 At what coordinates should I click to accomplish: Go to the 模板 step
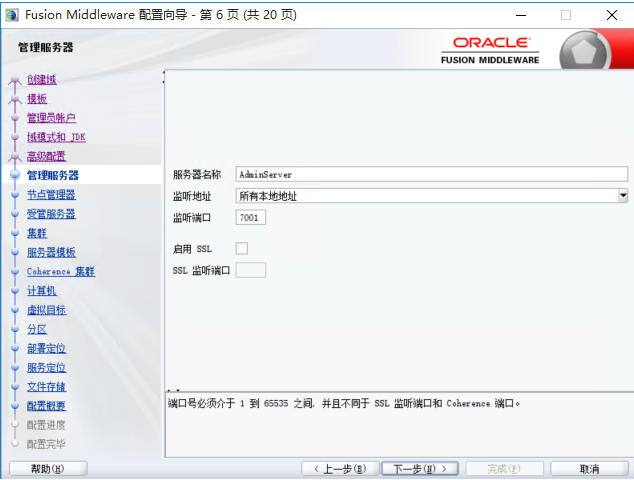pos(37,99)
